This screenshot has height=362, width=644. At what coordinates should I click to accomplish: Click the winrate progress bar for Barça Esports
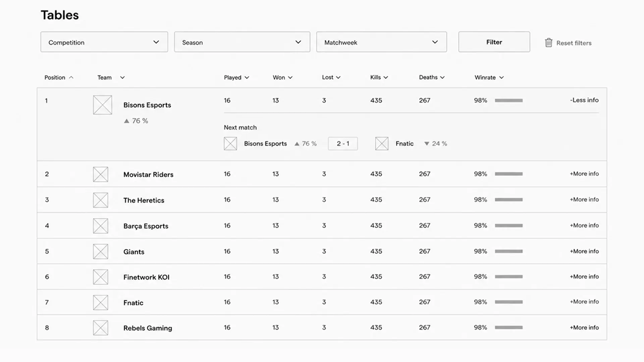[x=509, y=226]
